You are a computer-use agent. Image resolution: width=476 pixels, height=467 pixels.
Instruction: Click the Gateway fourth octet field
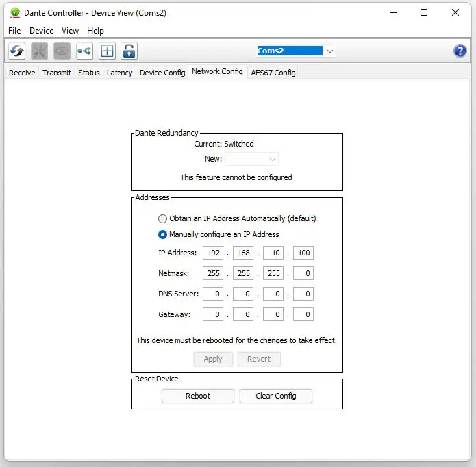pos(303,315)
